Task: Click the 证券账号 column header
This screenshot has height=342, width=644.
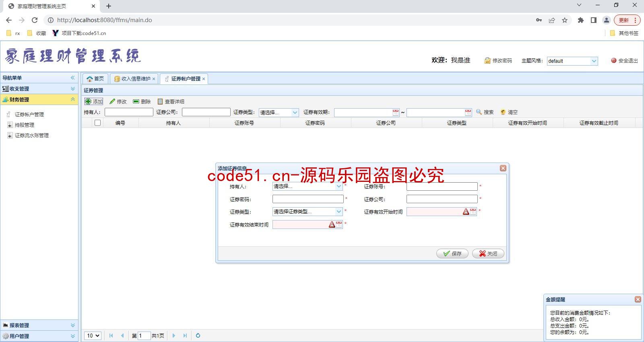Action: click(x=244, y=123)
